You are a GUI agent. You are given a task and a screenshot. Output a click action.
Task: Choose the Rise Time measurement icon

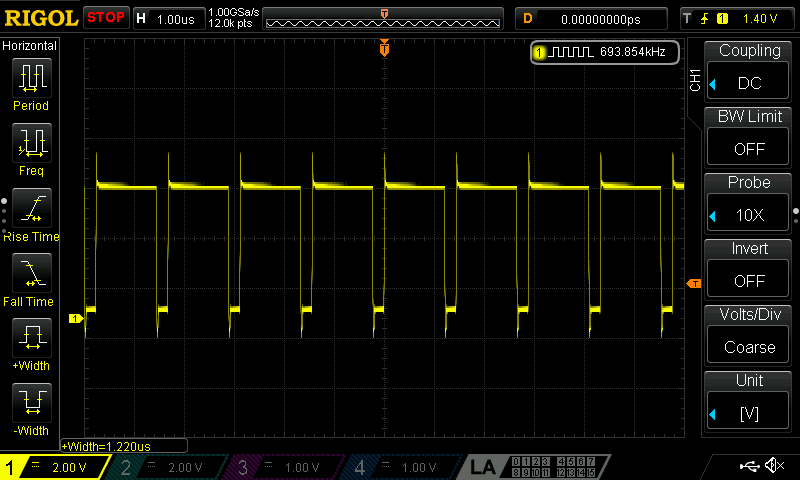coord(31,209)
